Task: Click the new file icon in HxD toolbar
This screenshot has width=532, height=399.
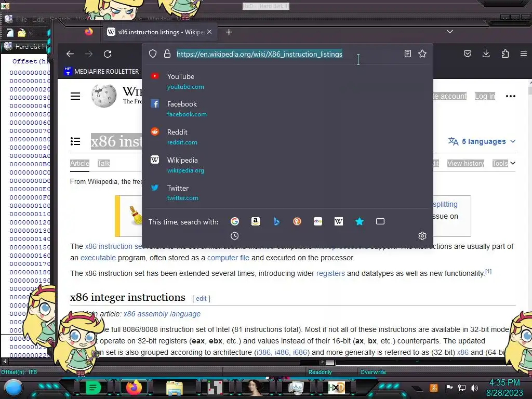Action: point(10,33)
